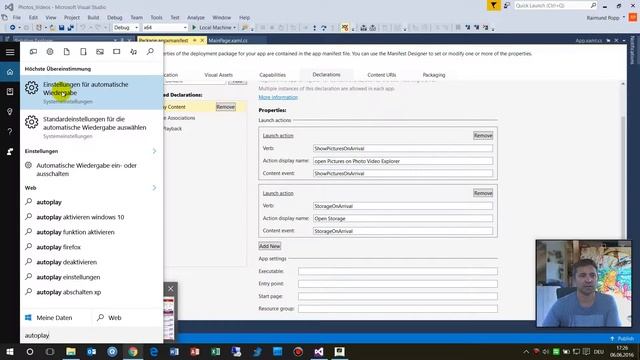Filter search results by Documents icon

coord(67,52)
